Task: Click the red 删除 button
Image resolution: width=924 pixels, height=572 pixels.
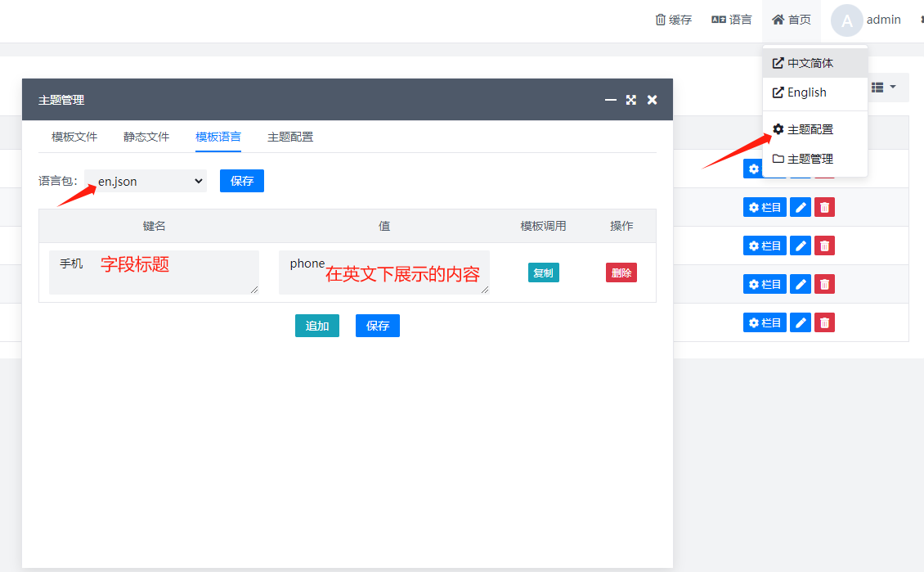Action: (x=621, y=272)
